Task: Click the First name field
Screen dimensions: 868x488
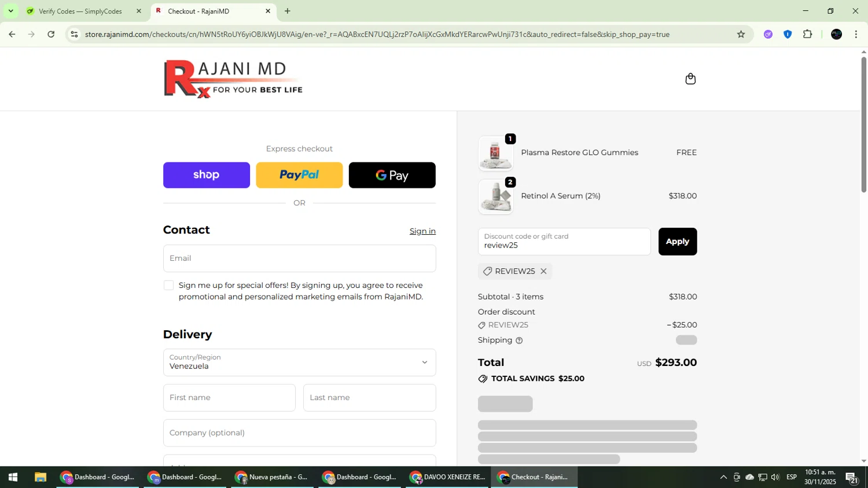Action: point(229,398)
